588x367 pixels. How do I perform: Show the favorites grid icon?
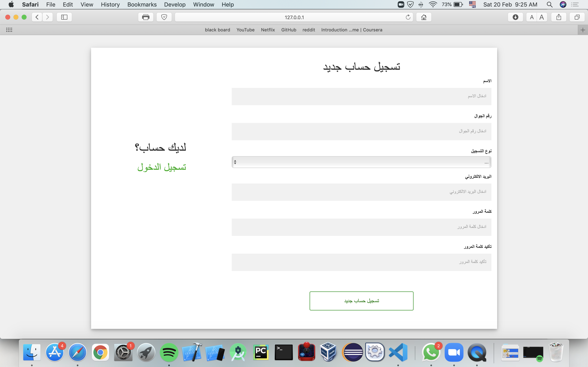(x=9, y=30)
